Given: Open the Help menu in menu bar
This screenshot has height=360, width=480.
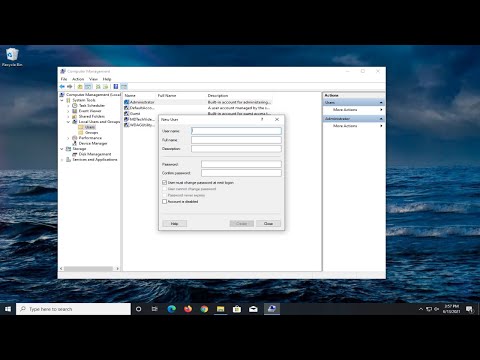Looking at the screenshot, I should [x=107, y=79].
